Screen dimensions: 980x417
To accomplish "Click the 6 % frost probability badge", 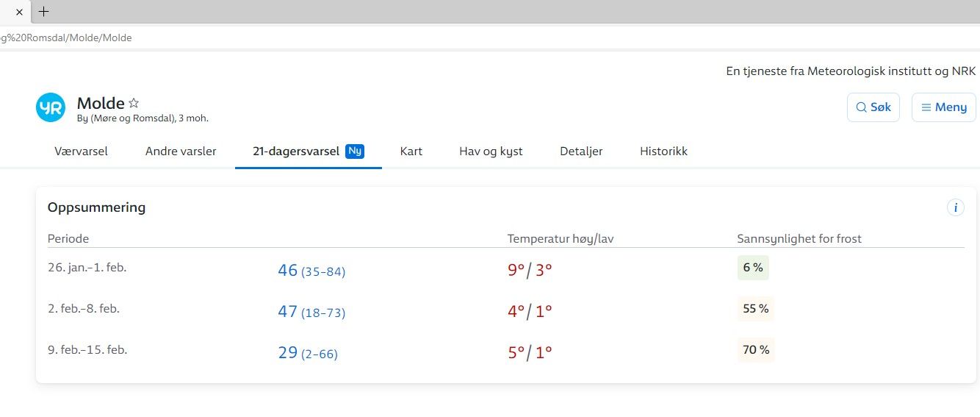I will [x=753, y=268].
